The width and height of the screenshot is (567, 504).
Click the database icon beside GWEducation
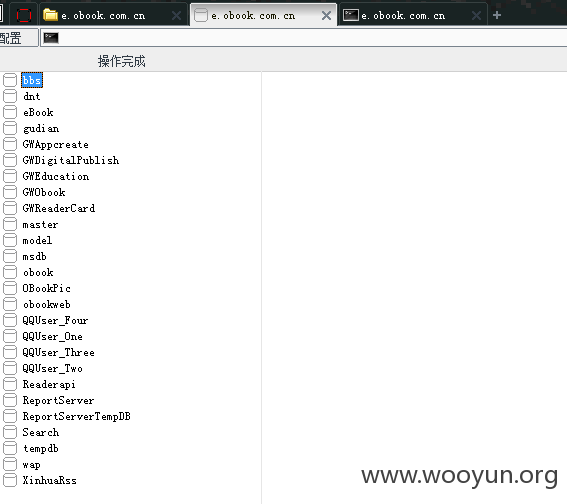click(10, 176)
